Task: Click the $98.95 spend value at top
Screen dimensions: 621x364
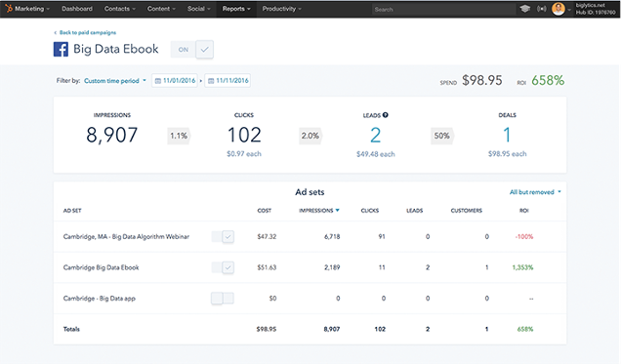Action: point(482,80)
